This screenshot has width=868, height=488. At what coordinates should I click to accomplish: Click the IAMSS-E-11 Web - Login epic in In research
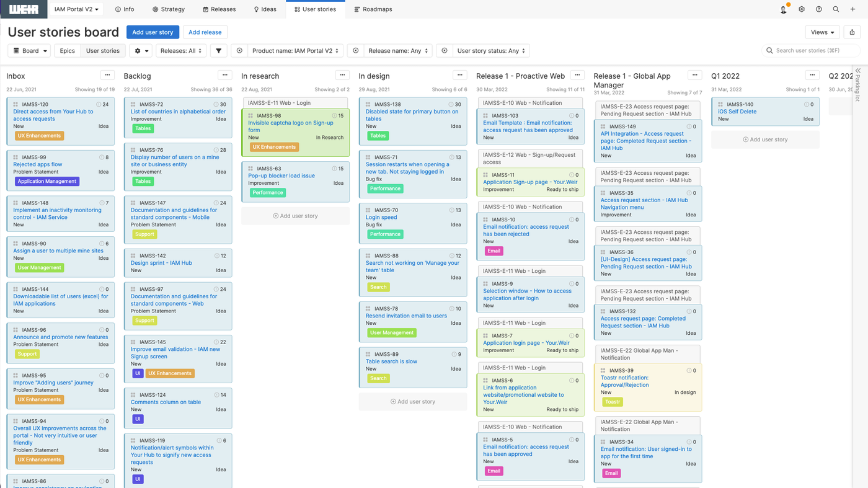tap(294, 103)
